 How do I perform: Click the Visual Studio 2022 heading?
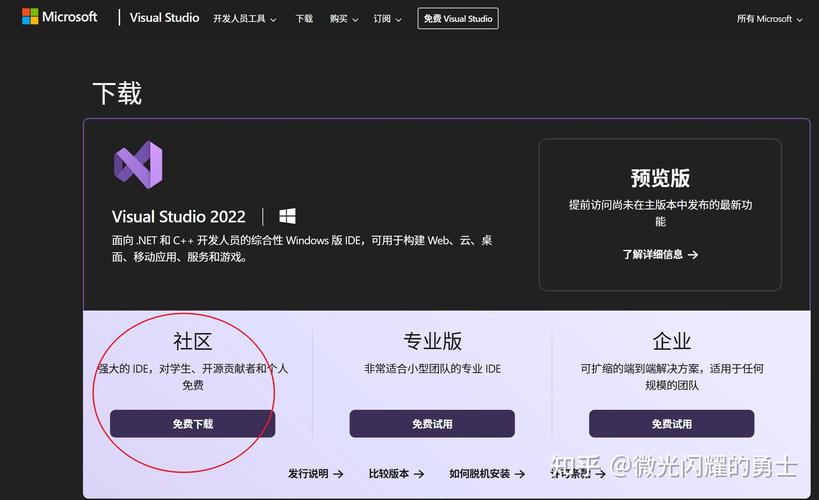(179, 216)
